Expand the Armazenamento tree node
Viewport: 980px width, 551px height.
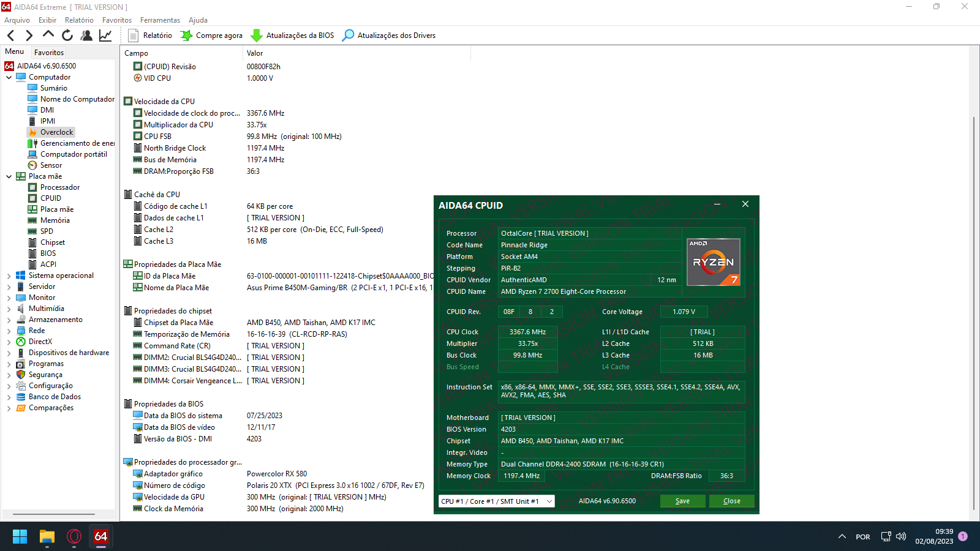[9, 320]
